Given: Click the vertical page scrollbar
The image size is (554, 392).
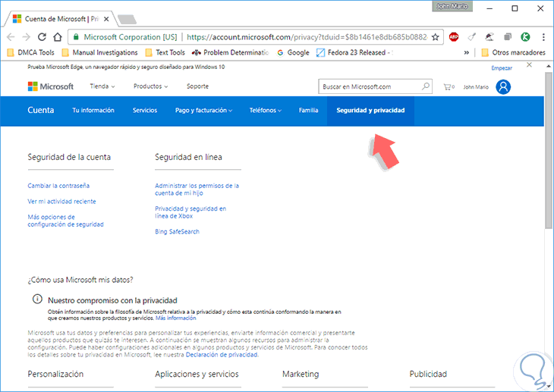Looking at the screenshot, I should click(x=549, y=150).
